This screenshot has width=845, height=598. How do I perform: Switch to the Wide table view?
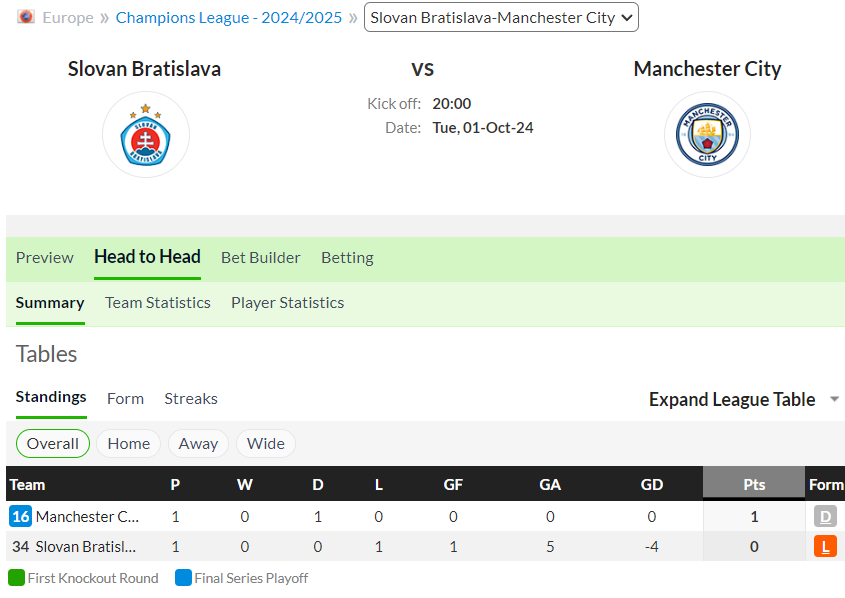click(266, 443)
